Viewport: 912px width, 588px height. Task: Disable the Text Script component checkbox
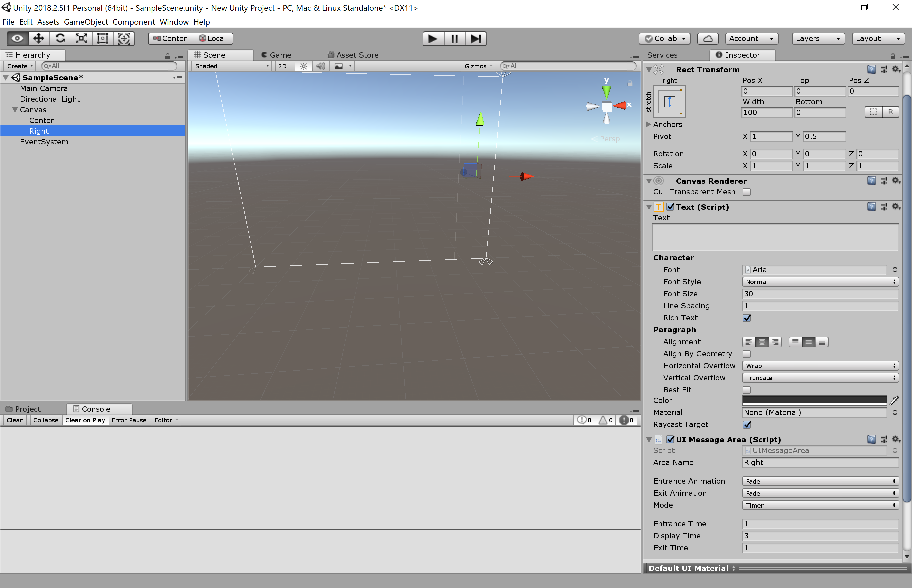pyautogui.click(x=670, y=207)
